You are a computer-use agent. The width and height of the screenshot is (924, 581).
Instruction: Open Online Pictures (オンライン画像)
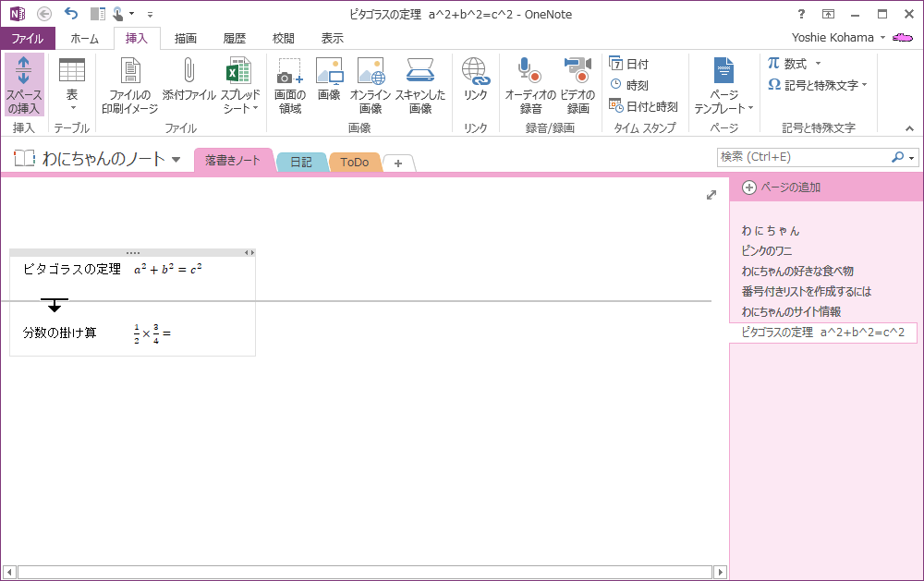pos(371,85)
